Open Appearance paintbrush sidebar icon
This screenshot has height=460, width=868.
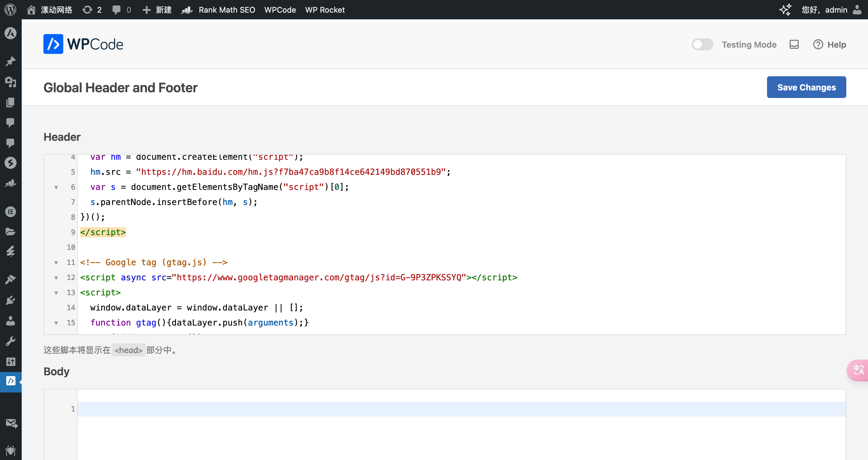[11, 279]
